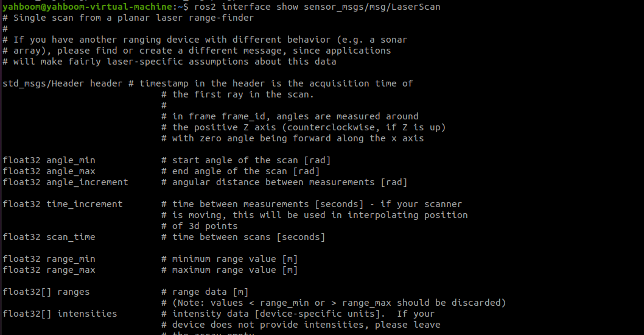Click the float32 range_min field
Screen dimensions: 644x335
click(49, 259)
